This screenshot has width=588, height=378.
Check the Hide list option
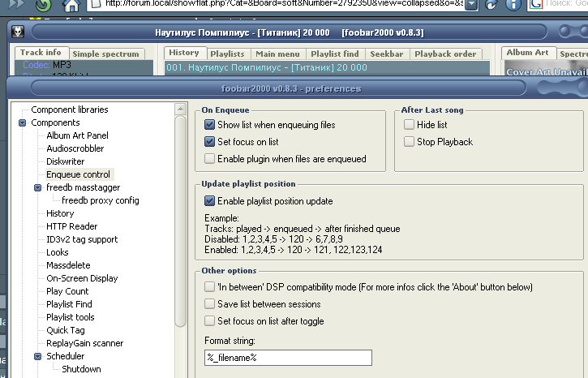[x=409, y=124]
